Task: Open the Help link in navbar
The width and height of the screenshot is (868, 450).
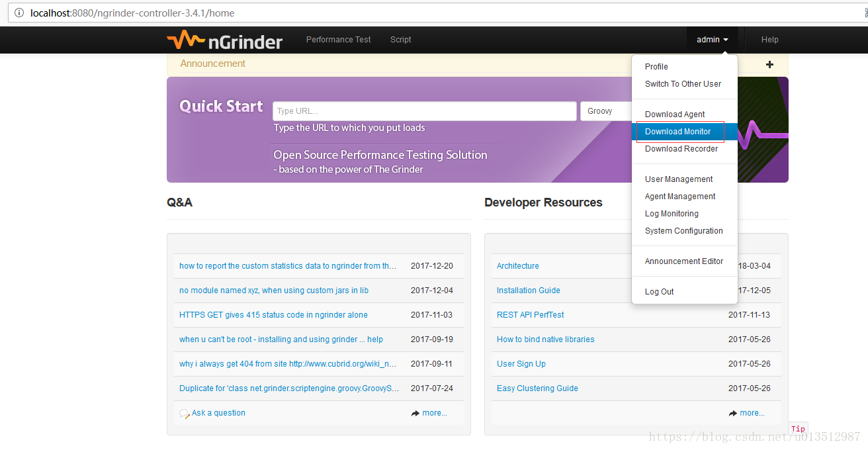Action: (x=769, y=40)
